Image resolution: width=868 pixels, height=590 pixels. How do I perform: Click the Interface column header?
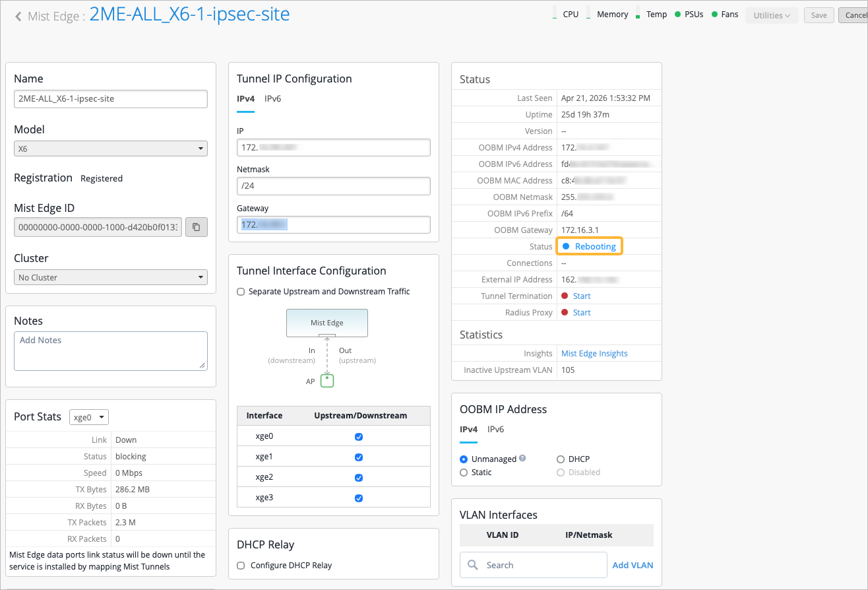[x=264, y=416]
